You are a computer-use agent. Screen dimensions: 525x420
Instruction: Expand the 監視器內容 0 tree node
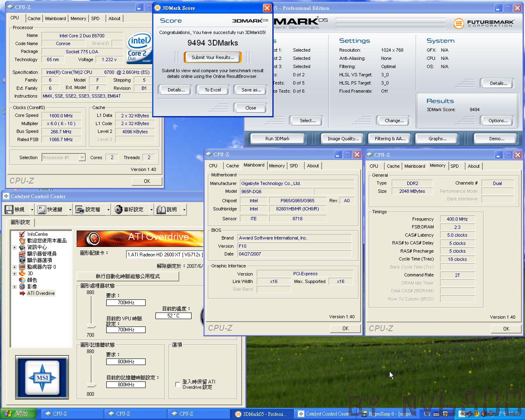[x=15, y=267]
